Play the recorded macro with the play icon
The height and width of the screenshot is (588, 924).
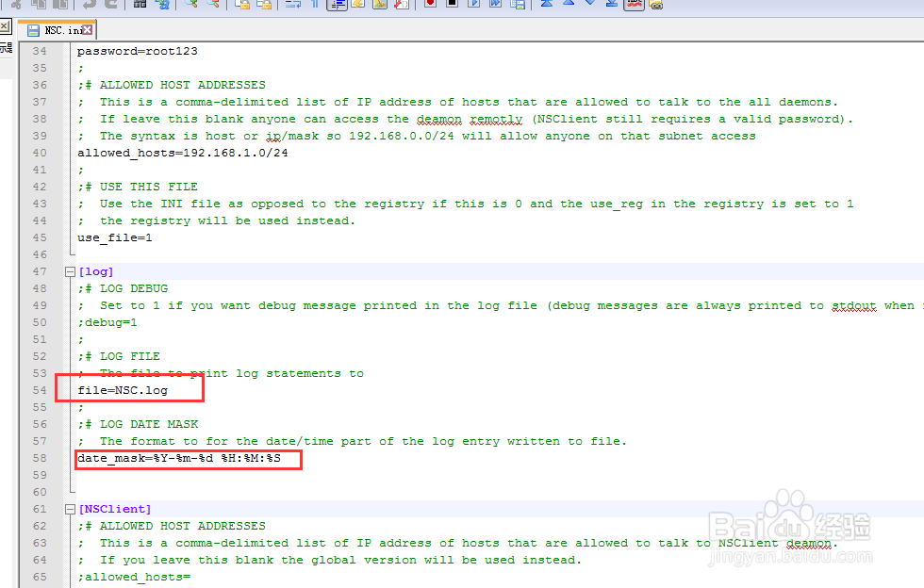point(472,6)
